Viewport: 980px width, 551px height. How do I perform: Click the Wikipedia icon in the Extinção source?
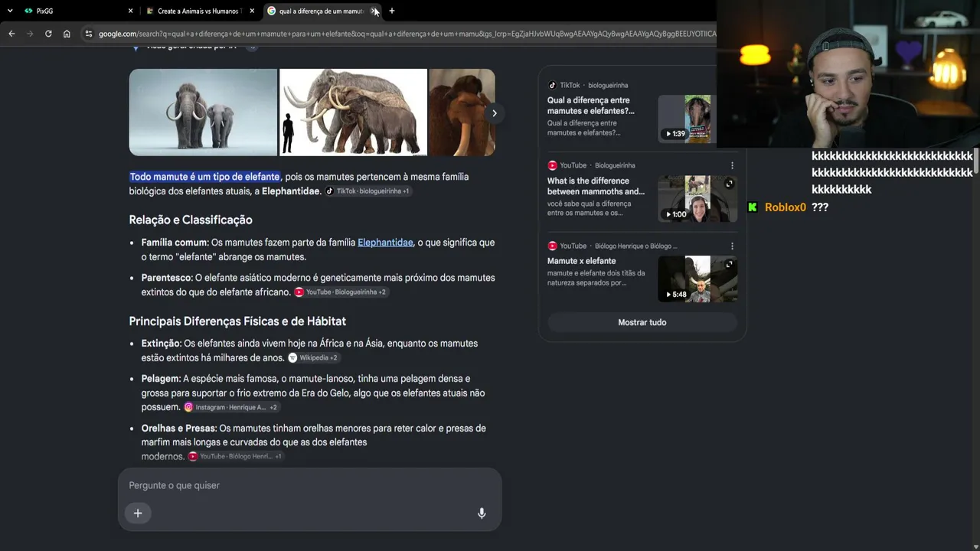[292, 358]
